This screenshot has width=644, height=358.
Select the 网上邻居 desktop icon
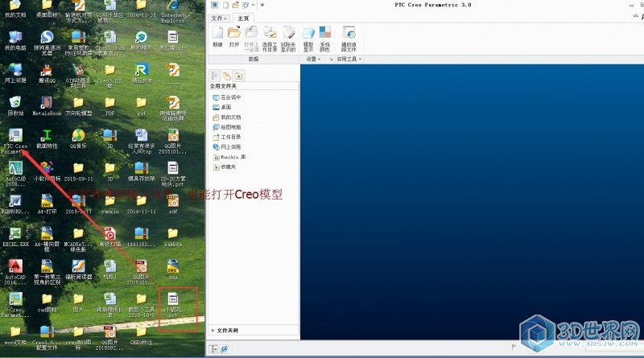point(15,73)
